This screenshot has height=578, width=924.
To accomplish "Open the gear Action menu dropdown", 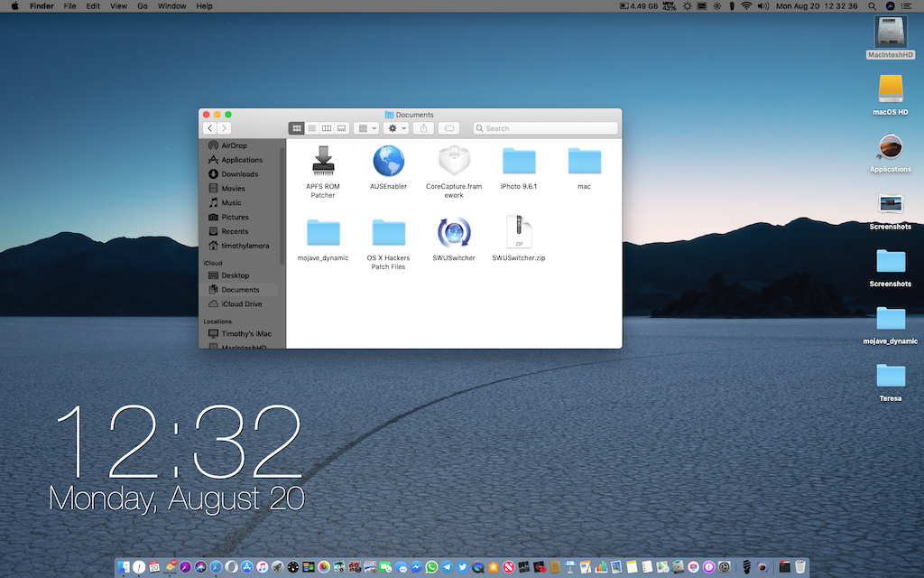I will coord(396,128).
